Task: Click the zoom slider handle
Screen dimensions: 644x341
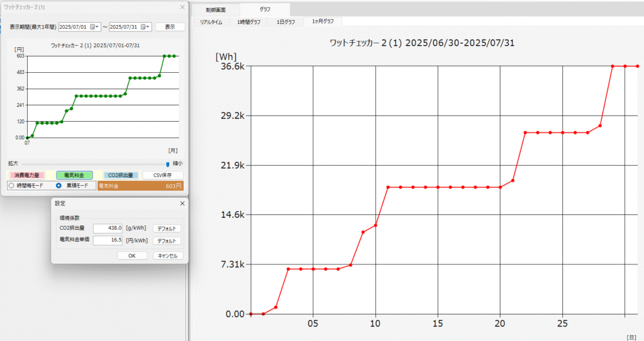Action: [x=167, y=163]
